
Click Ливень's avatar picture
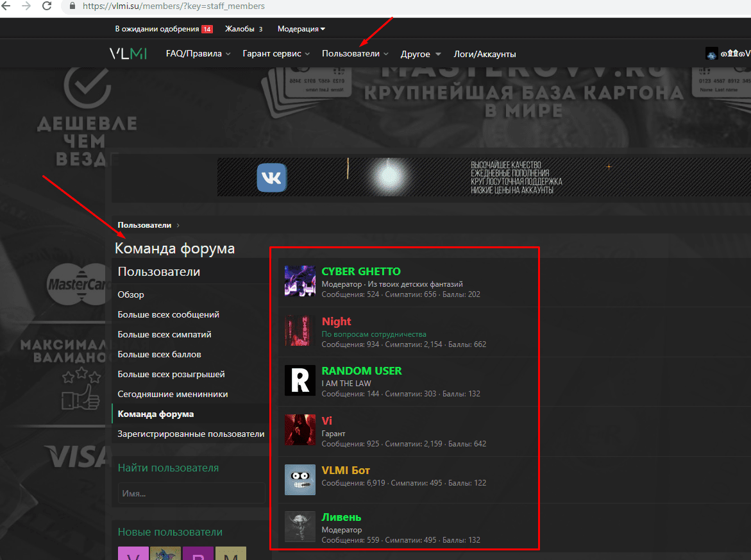300,527
